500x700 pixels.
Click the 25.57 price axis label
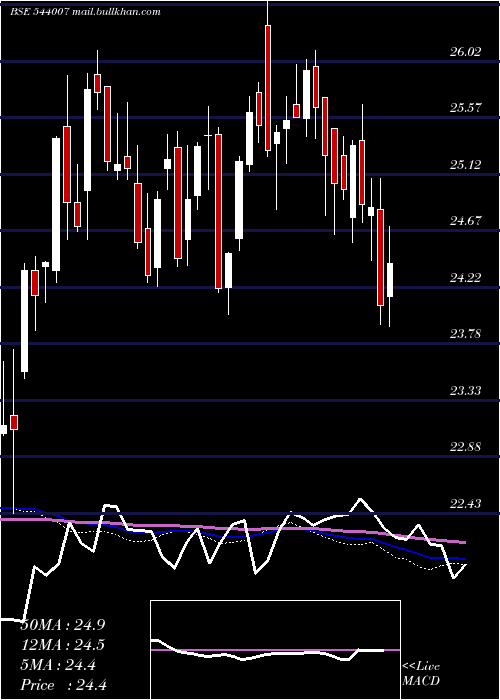(x=466, y=108)
